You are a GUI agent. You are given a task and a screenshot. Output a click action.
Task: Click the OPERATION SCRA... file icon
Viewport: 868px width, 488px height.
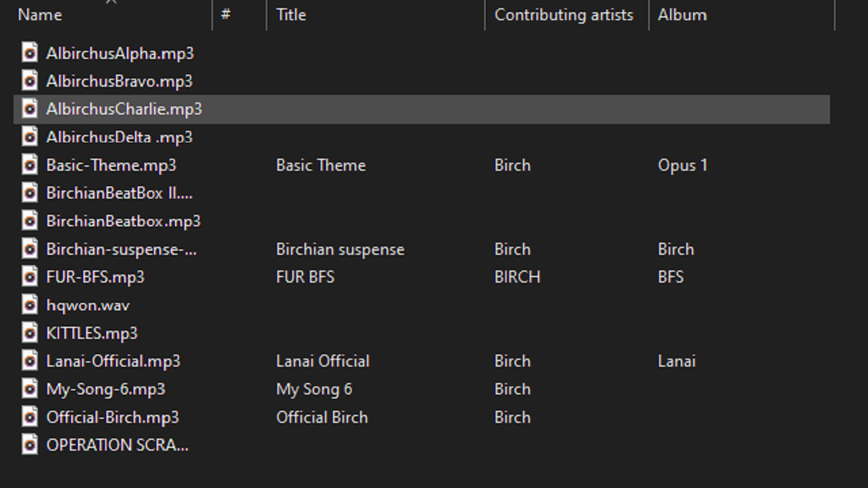[x=30, y=445]
